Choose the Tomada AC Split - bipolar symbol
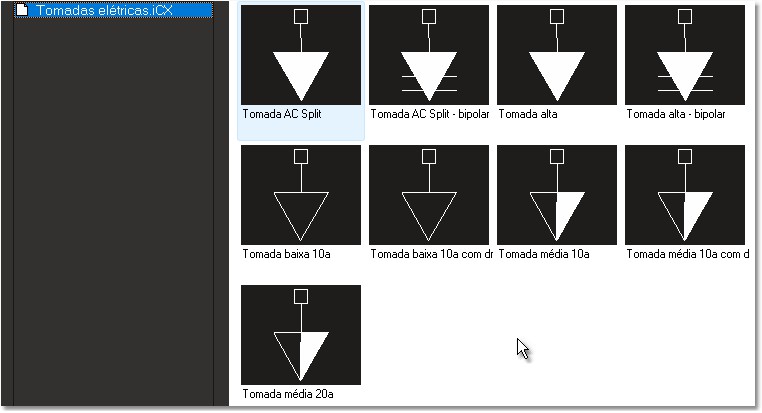This screenshot has width=762, height=413. tap(429, 55)
